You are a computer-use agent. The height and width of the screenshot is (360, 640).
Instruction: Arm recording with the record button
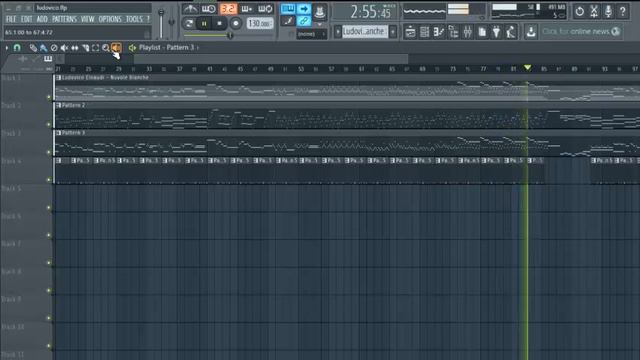point(236,24)
